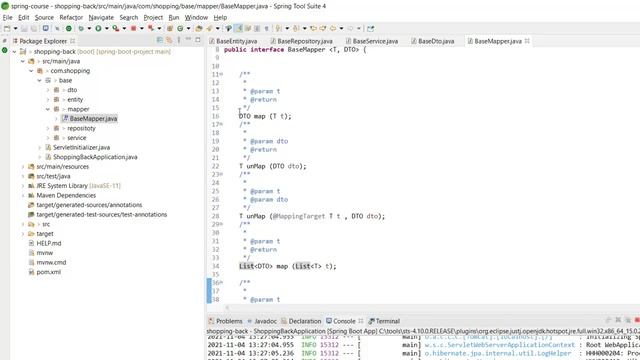The width and height of the screenshot is (640, 360).
Task: Toggle Link with Editor in Package Explorer
Action: click(x=169, y=40)
